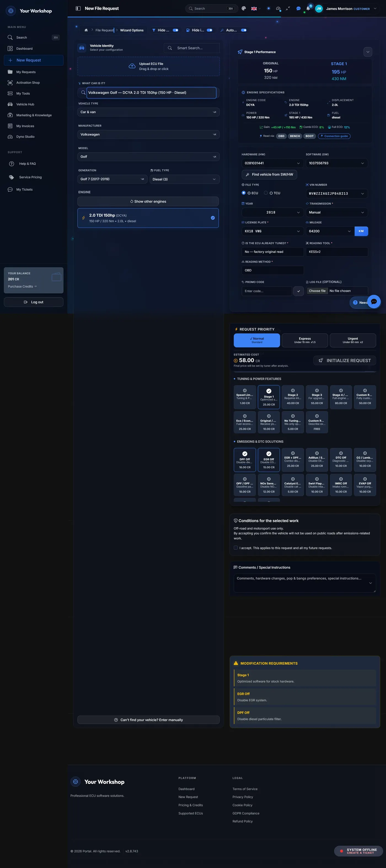Open the color theme palette icon
Viewport: 386px width, 868px height.
244,9
